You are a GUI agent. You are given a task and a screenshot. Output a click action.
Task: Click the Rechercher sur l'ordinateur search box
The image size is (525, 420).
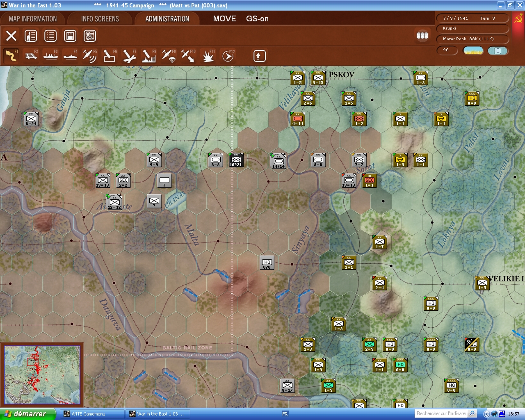441,413
